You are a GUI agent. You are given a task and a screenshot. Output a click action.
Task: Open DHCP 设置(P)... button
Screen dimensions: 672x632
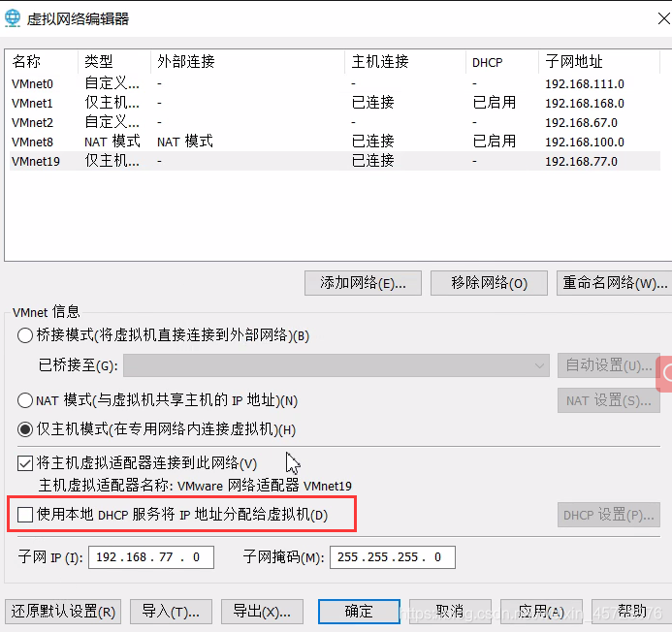pos(608,515)
